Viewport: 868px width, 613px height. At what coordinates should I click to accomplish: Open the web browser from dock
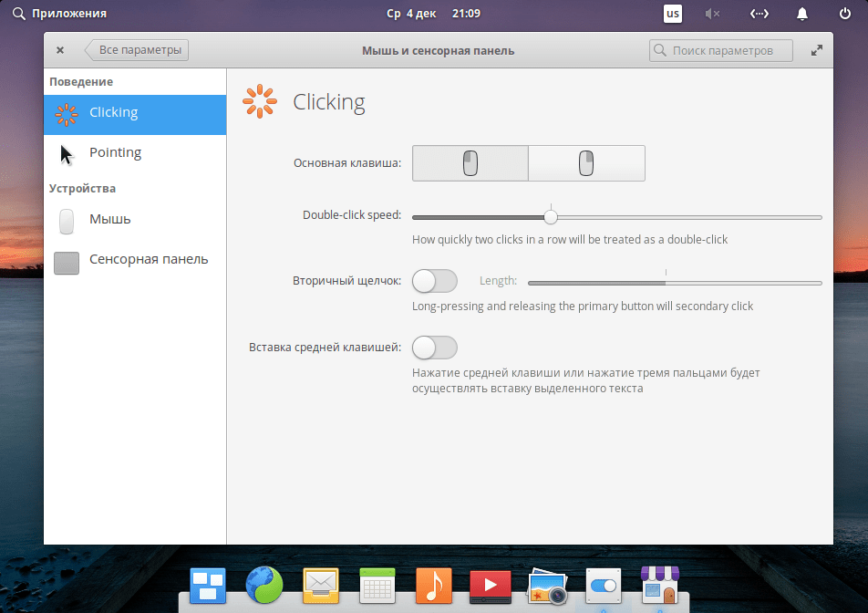264,586
